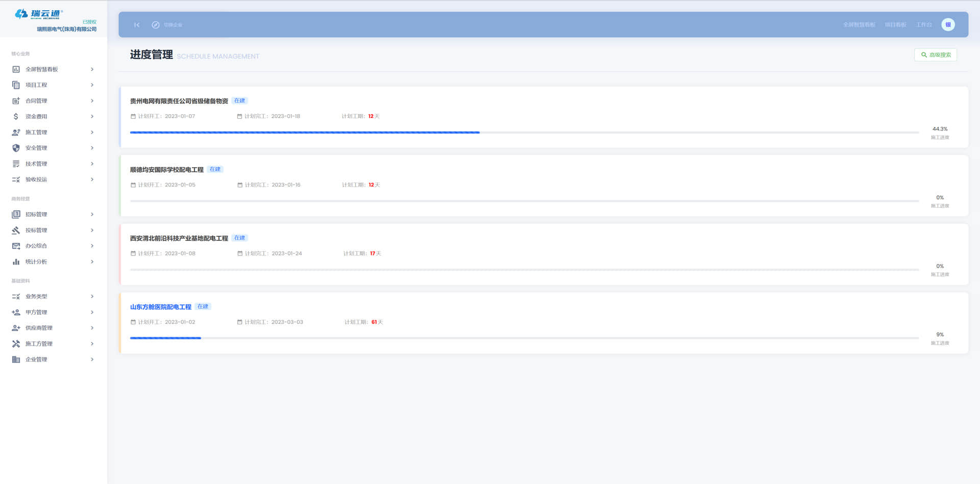980x484 pixels.
Task: Expand the 合同管理 sidebar chevron
Action: pyautogui.click(x=92, y=101)
